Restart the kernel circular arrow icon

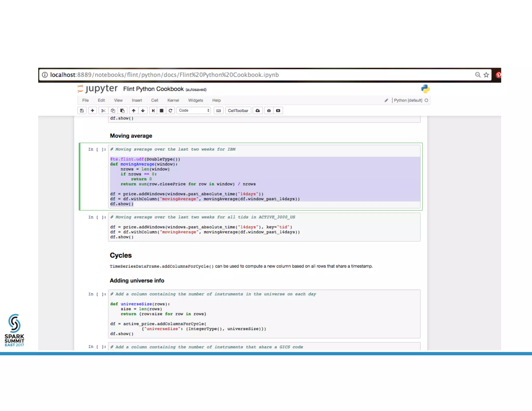pyautogui.click(x=170, y=111)
